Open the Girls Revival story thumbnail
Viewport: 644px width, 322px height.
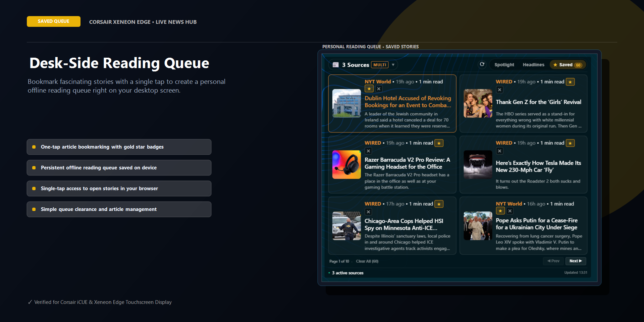[x=478, y=103]
